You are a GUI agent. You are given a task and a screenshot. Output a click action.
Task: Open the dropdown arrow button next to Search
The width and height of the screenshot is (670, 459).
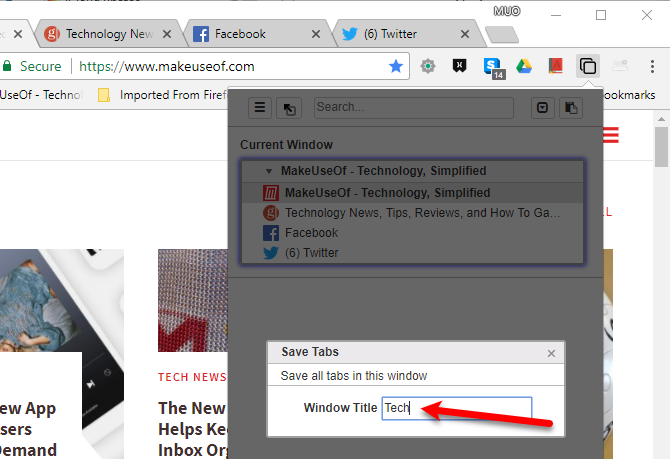point(542,107)
